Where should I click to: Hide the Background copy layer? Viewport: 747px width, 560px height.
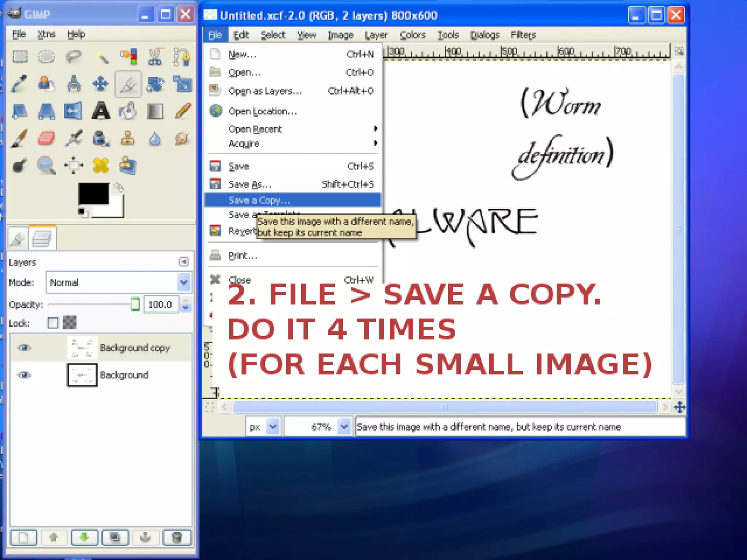24,347
